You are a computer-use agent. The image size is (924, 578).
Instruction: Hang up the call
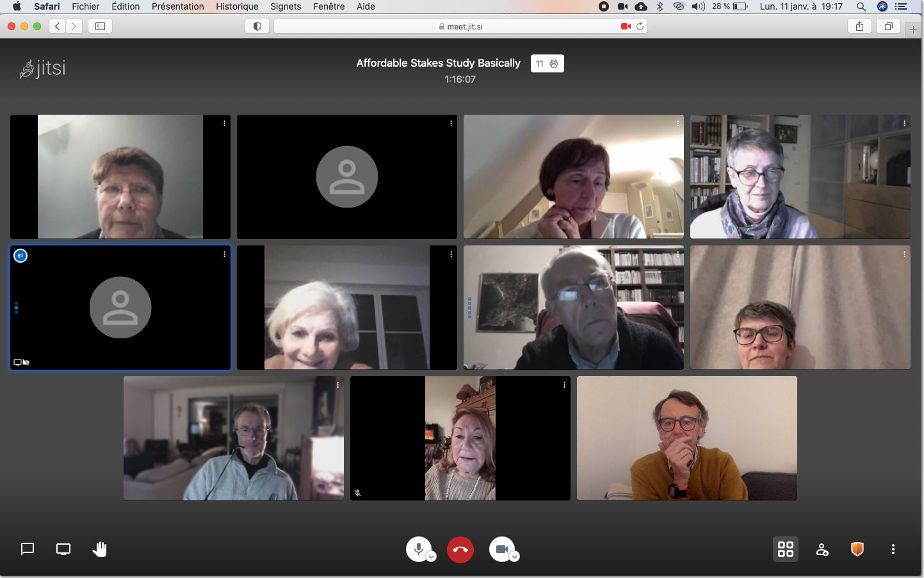460,549
